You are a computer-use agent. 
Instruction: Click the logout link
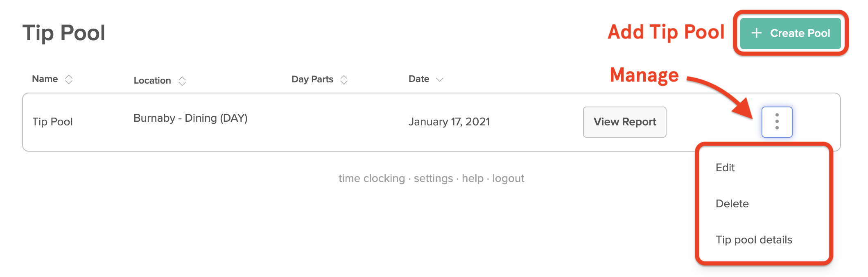click(x=508, y=178)
